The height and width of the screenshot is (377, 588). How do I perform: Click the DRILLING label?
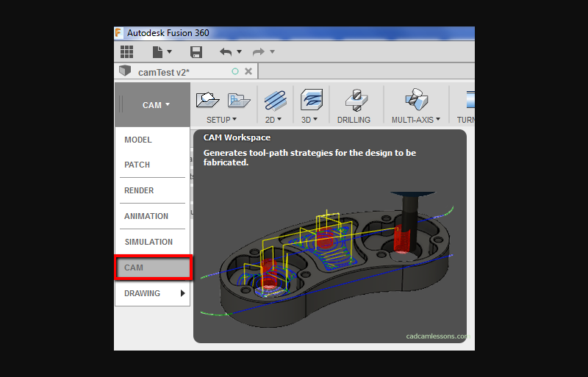[x=354, y=120]
